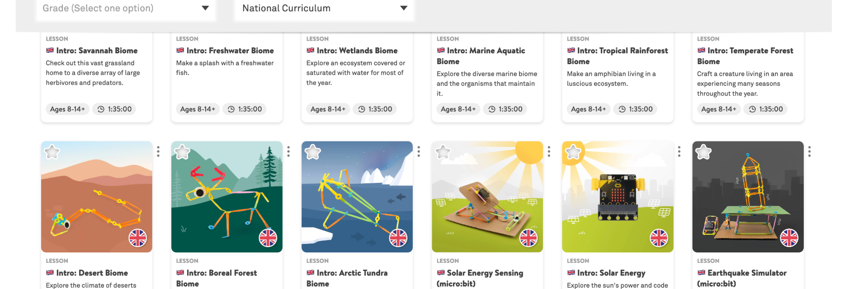Click the star icon on Arctic Tundra card
The width and height of the screenshot is (868, 289).
point(313,152)
